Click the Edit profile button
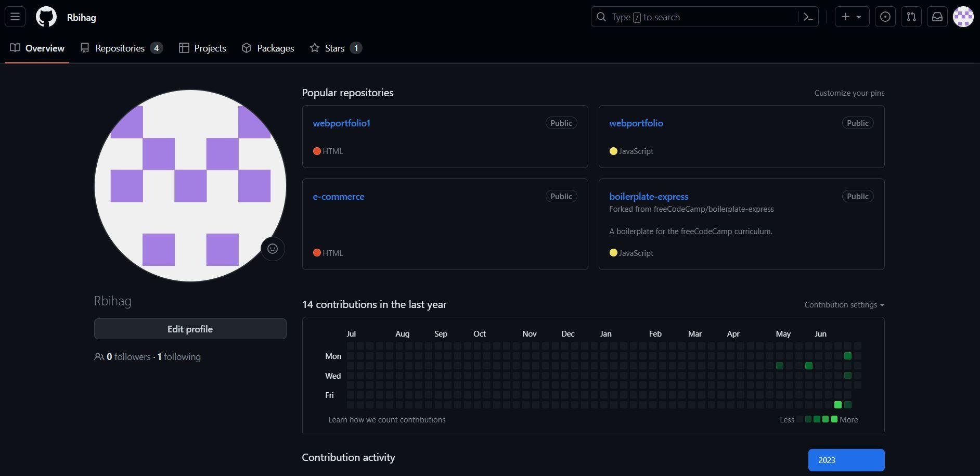Viewport: 980px width, 476px height. coord(190,329)
